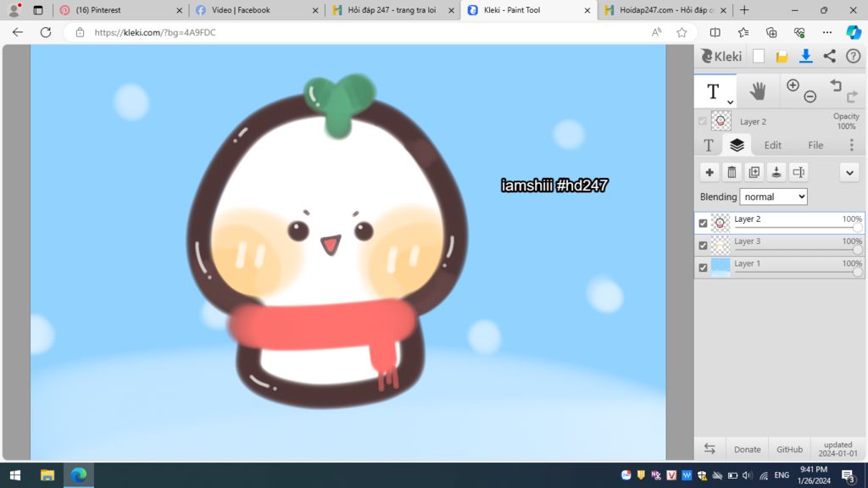Click the Edge icon in the taskbar
The width and height of the screenshot is (868, 488).
(79, 474)
